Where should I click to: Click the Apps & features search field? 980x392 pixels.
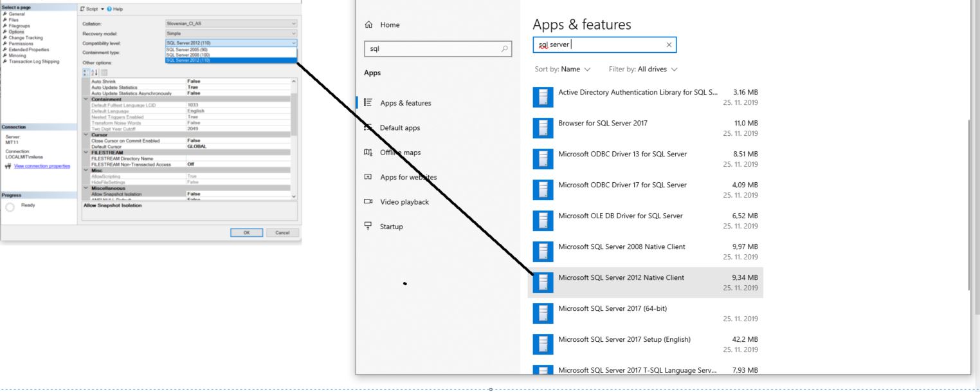tap(604, 44)
